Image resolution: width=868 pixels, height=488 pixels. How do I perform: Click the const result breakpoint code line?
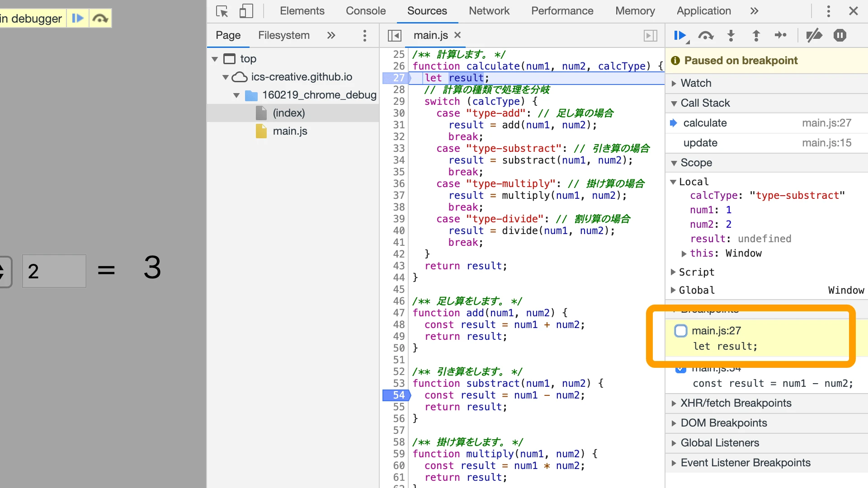tap(773, 384)
